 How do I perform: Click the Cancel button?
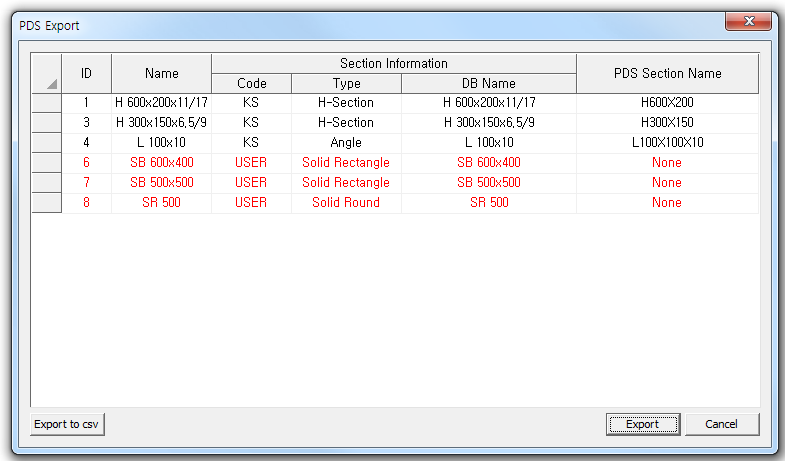coord(721,424)
